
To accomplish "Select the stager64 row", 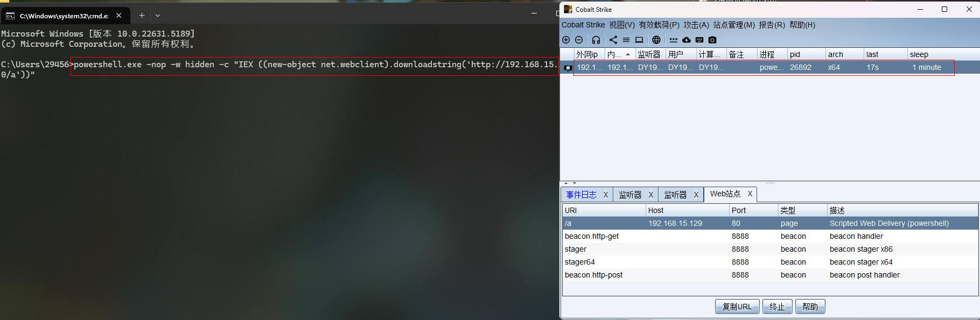I will point(770,262).
